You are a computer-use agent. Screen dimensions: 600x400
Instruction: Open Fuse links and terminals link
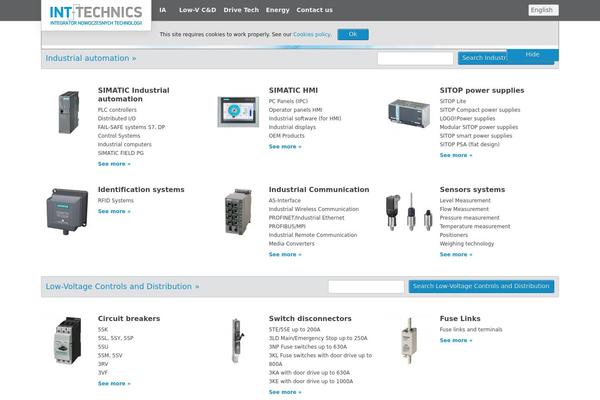click(471, 330)
